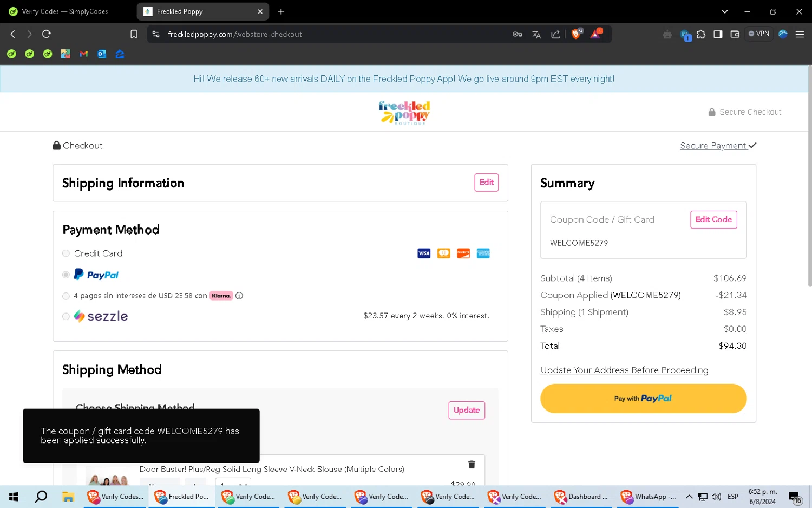Open Brave Shields lion icon
Viewport: 812px width, 508px height.
(x=577, y=34)
